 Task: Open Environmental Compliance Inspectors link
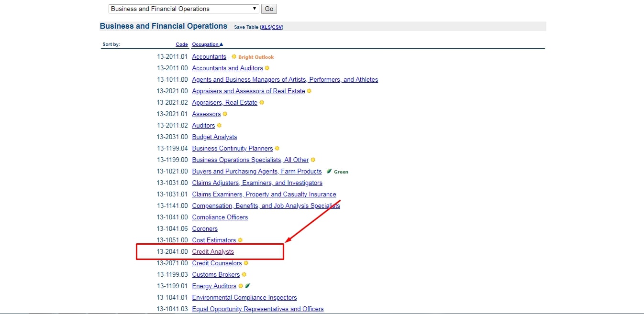pyautogui.click(x=244, y=298)
